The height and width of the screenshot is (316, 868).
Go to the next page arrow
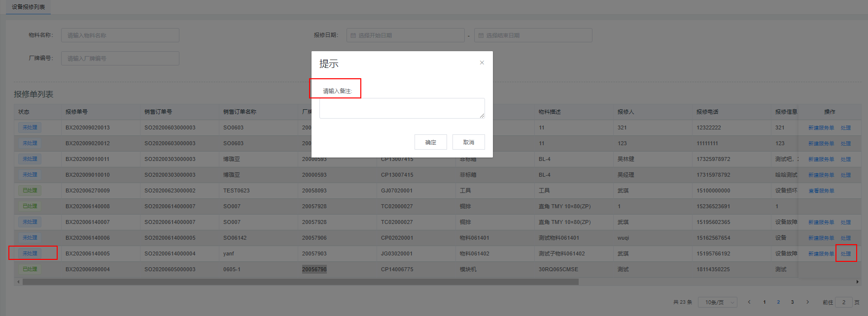pos(807,302)
